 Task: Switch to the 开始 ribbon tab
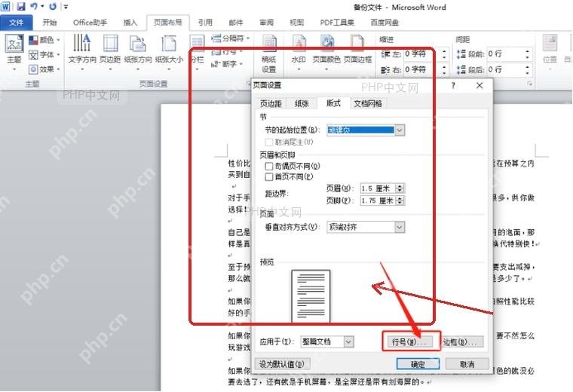pos(49,23)
